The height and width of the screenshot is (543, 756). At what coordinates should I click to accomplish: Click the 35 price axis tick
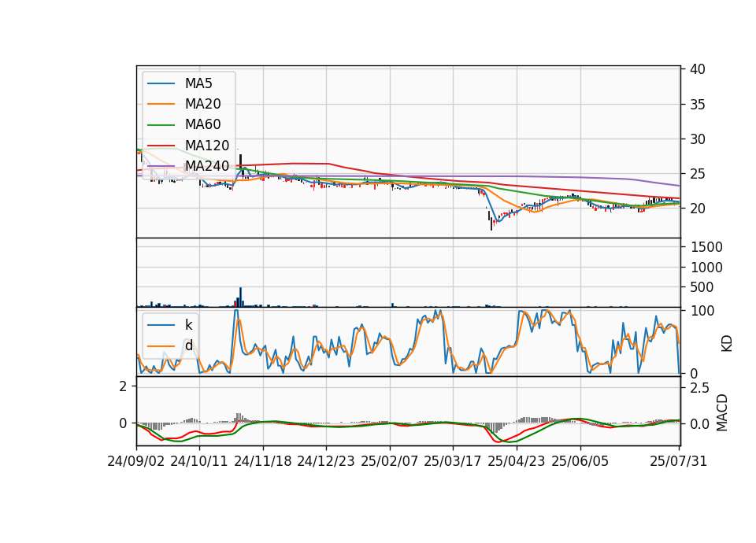[697, 105]
